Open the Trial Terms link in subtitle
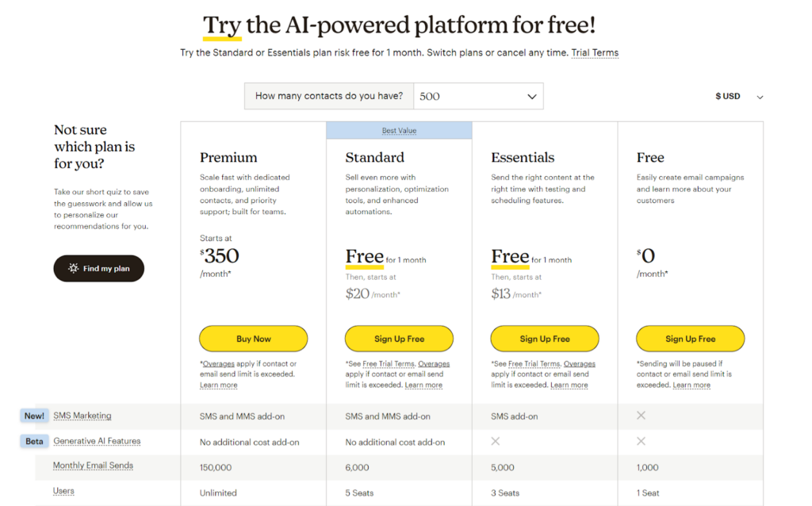Screen dimensions: 812x506 click(594, 53)
